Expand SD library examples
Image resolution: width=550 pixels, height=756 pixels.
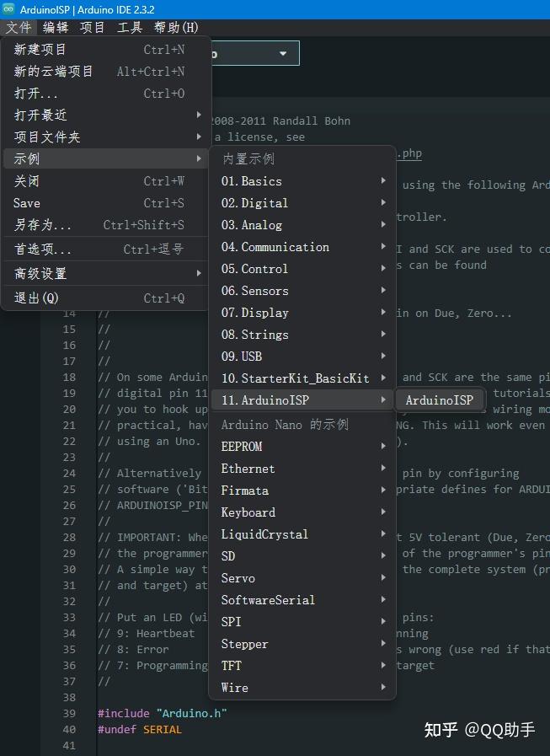coord(302,556)
